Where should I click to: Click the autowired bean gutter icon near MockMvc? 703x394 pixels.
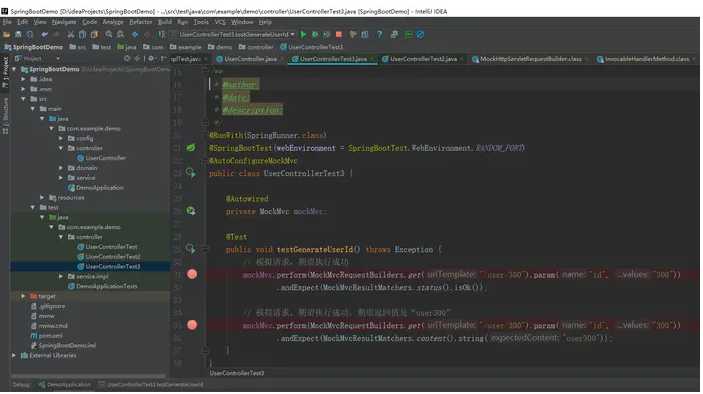[x=191, y=211]
